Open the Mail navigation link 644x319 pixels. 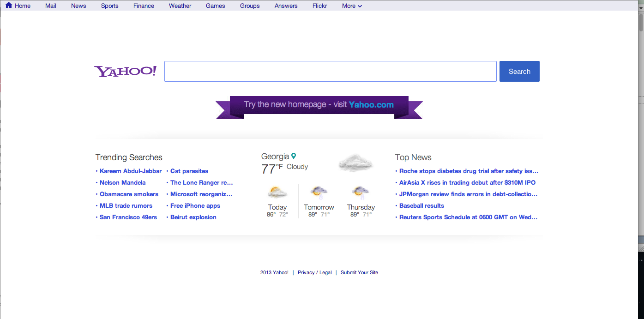tap(51, 6)
